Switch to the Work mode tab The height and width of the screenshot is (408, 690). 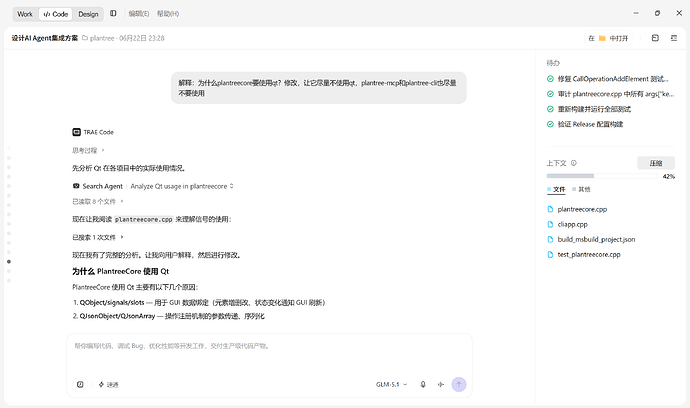(25, 14)
